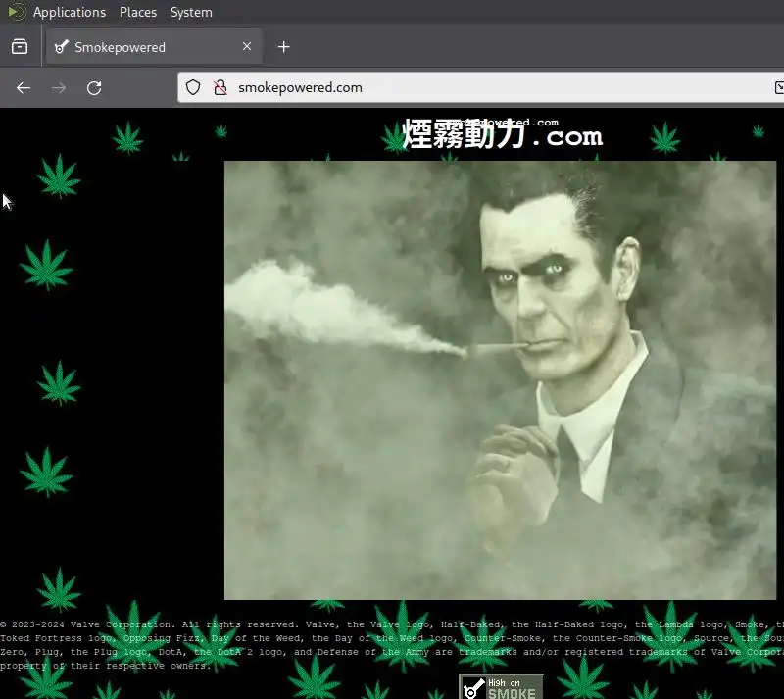Click the 'Toked Fortress logo' footer text
Image resolution: width=784 pixels, height=699 pixels.
(56, 638)
